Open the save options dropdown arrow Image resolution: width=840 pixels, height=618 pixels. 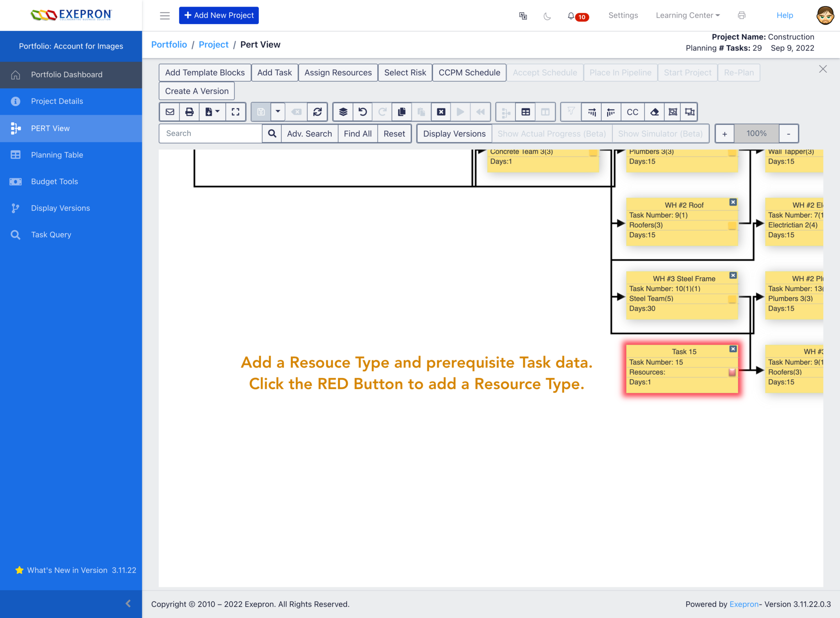click(278, 112)
